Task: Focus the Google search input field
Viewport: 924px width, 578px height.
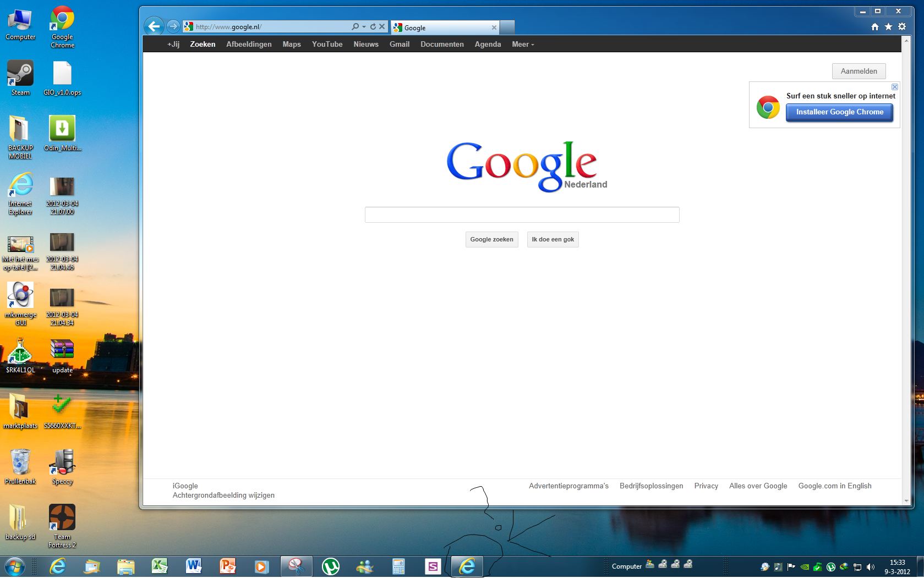Action: pyautogui.click(x=522, y=214)
